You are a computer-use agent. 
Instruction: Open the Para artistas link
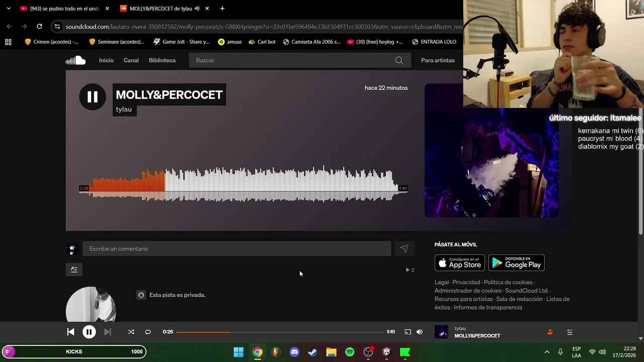pos(438,60)
